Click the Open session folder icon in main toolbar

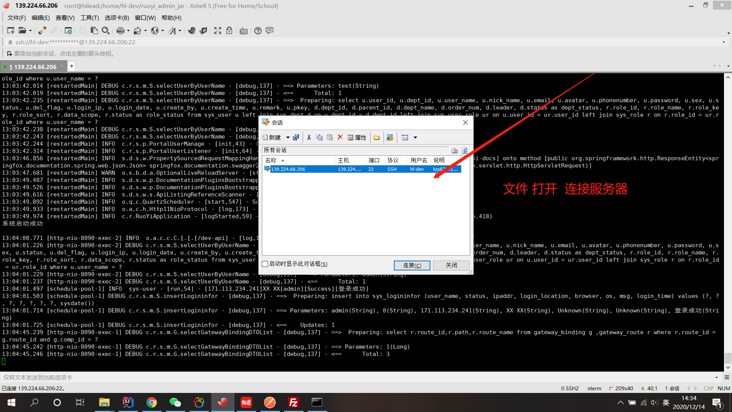click(x=22, y=30)
